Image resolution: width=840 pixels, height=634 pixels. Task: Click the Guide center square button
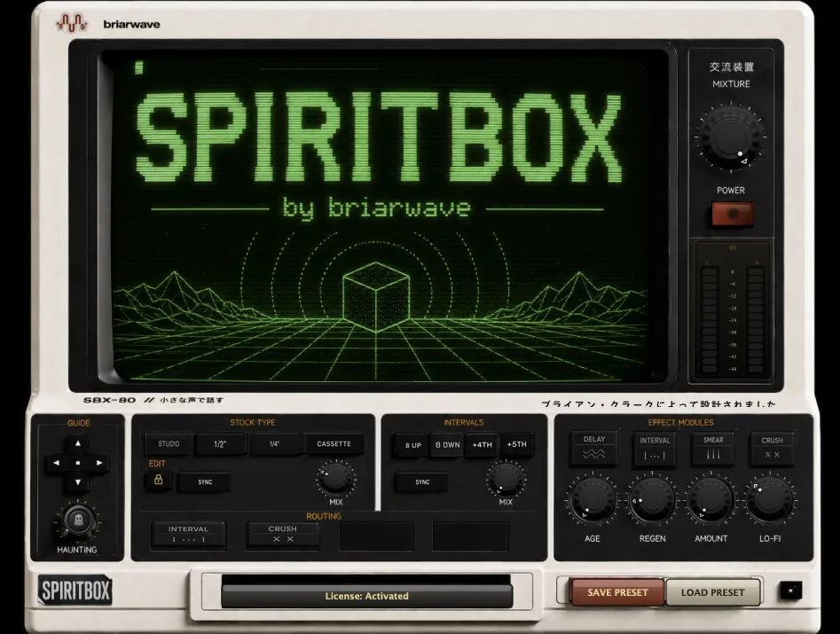pos(78,463)
